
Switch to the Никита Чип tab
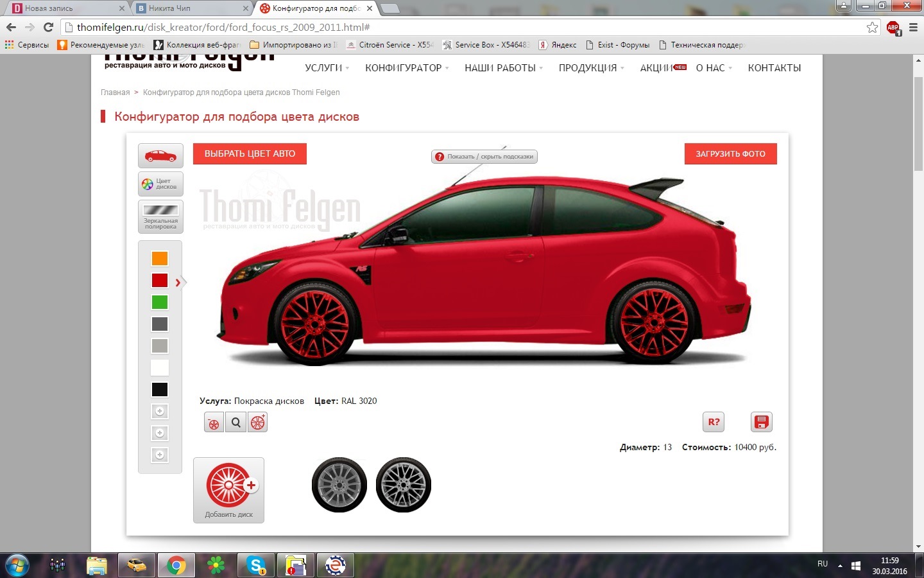(190, 8)
